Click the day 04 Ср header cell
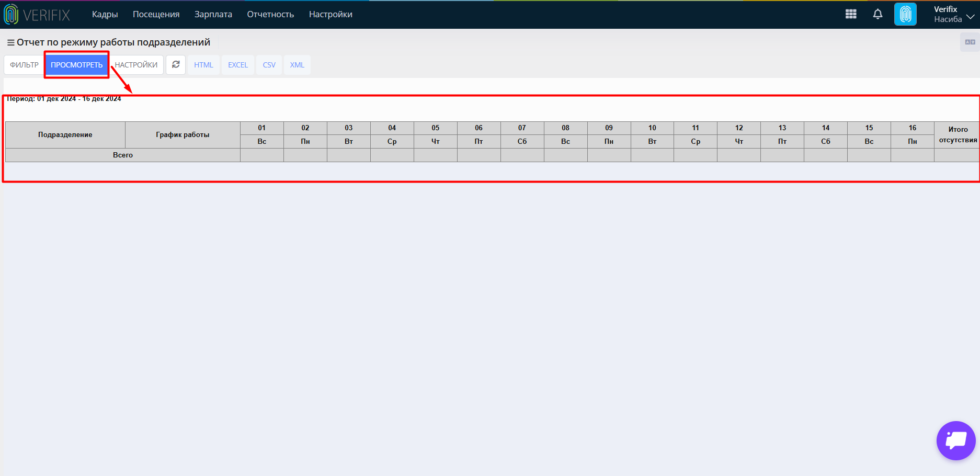Viewport: 980px width, 476px height. [x=392, y=142]
